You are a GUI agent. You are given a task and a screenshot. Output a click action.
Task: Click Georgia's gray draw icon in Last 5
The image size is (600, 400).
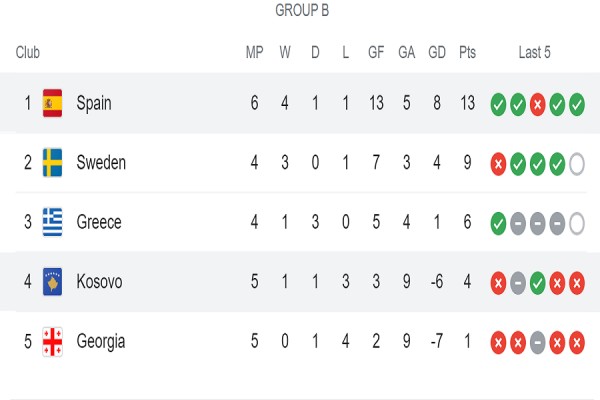[x=537, y=343]
